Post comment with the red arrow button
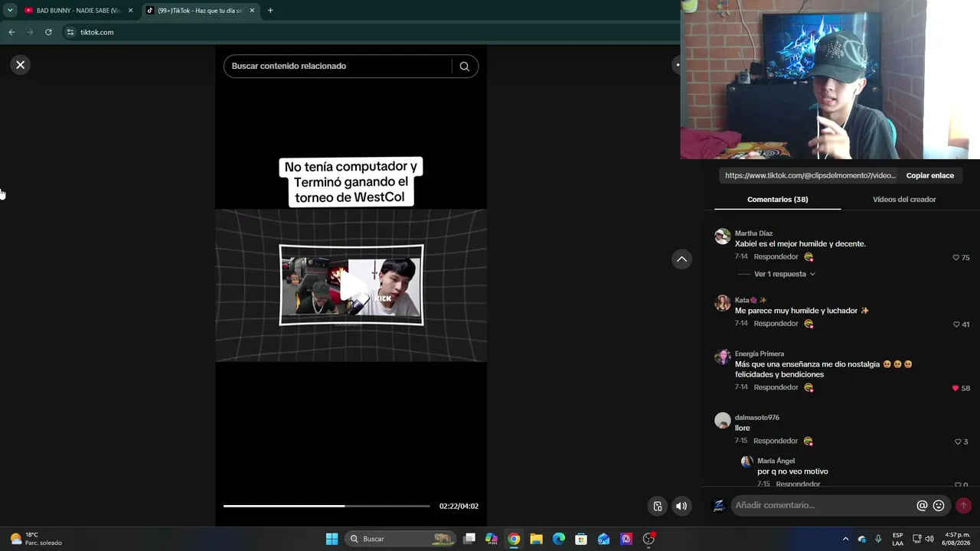The height and width of the screenshot is (551, 980). point(963,506)
